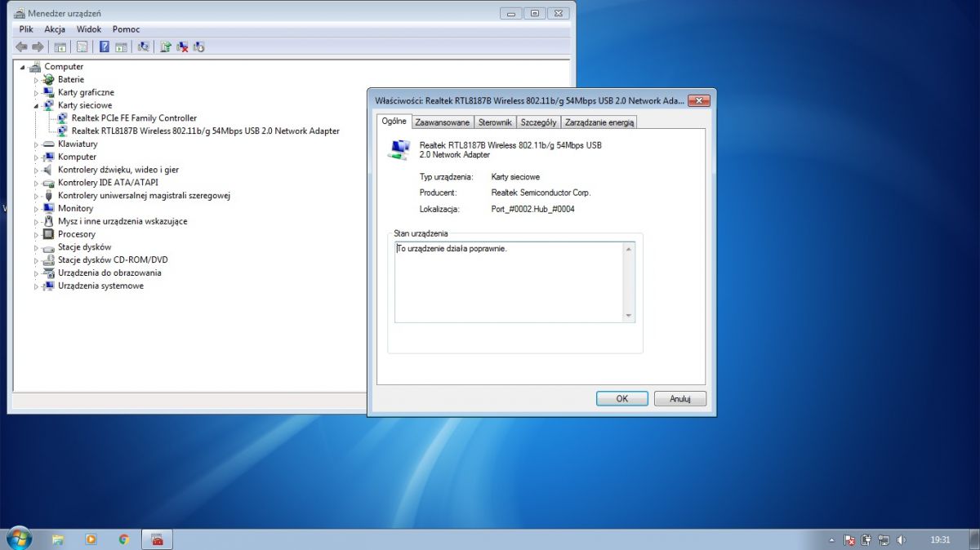Image resolution: width=980 pixels, height=550 pixels.
Task: Click the Monitory icon in device tree
Action: (x=49, y=208)
